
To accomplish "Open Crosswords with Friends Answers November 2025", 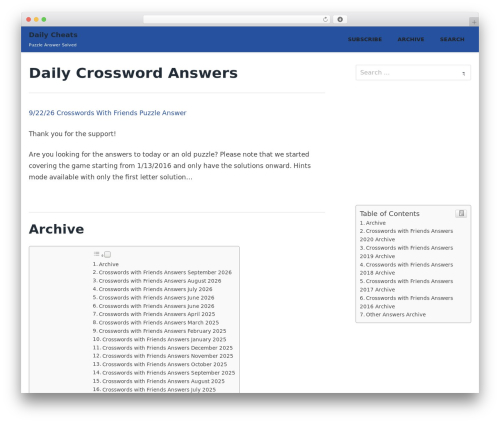I will pos(163,356).
